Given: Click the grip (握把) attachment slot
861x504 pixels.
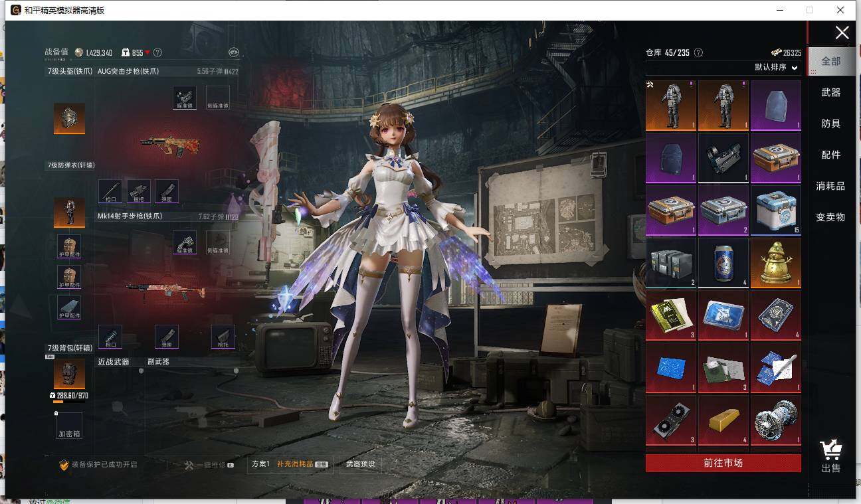Looking at the screenshot, I should tap(138, 191).
